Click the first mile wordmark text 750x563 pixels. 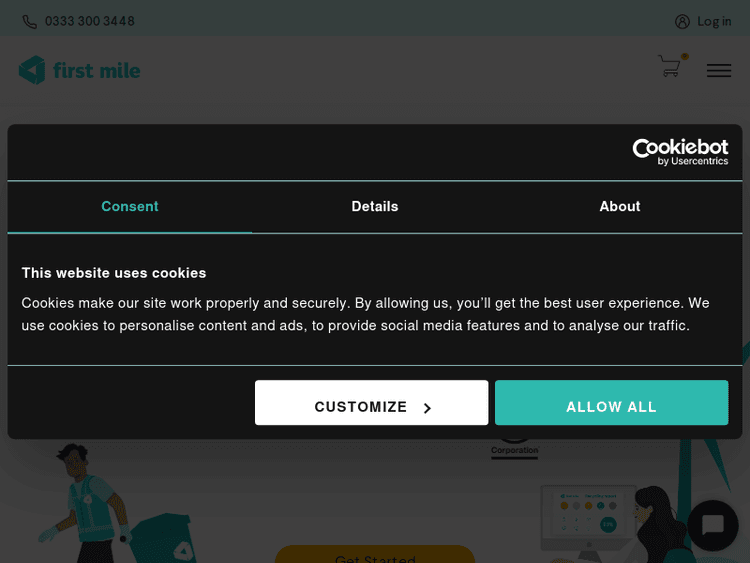pos(97,70)
